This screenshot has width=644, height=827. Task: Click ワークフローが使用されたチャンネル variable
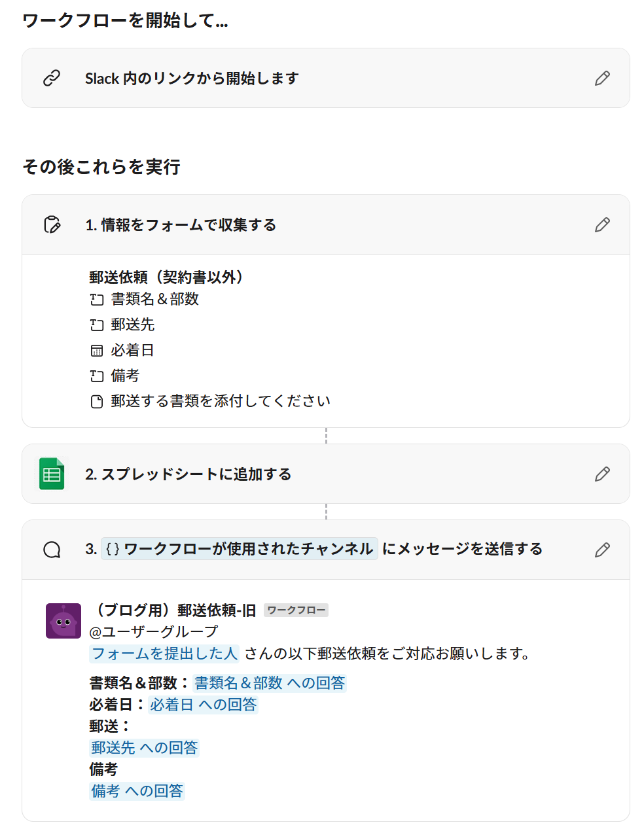[x=240, y=549]
